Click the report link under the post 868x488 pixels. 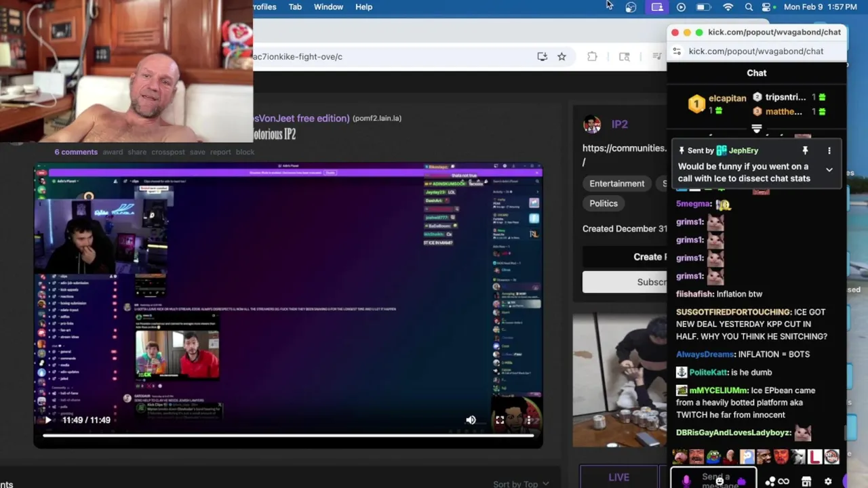pyautogui.click(x=220, y=152)
